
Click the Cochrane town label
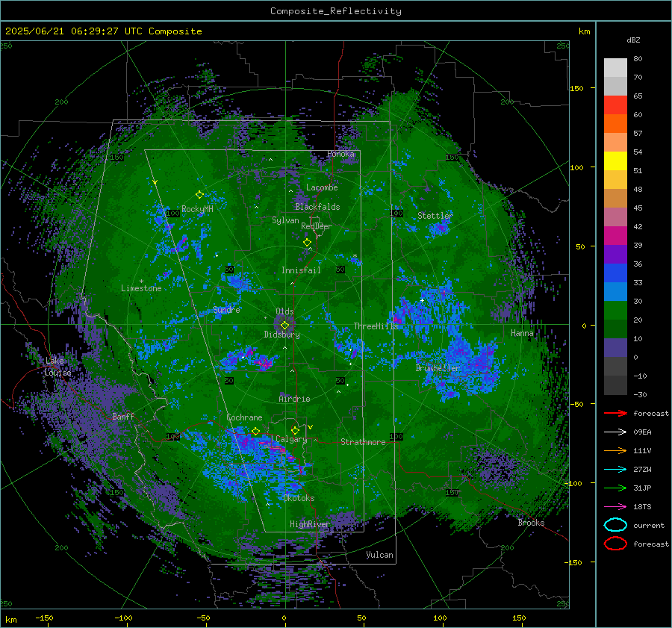coord(244,417)
